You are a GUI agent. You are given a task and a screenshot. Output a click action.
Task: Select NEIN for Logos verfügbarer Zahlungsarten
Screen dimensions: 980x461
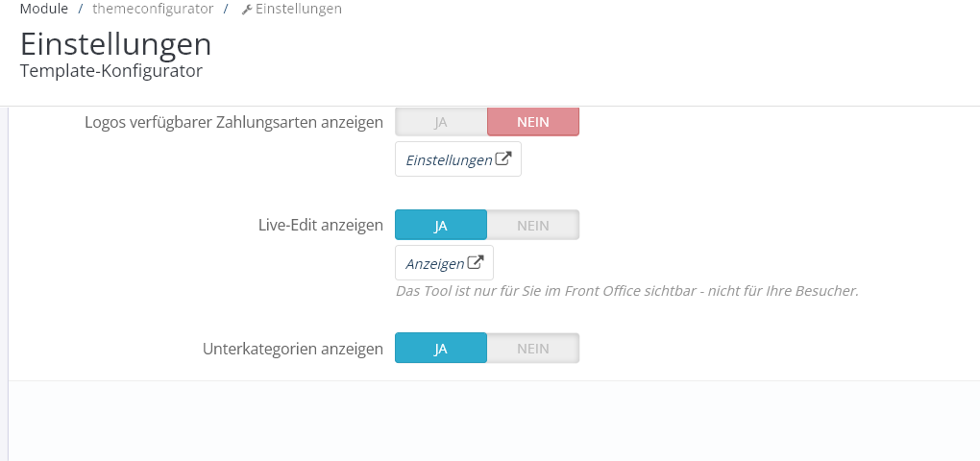click(x=533, y=122)
